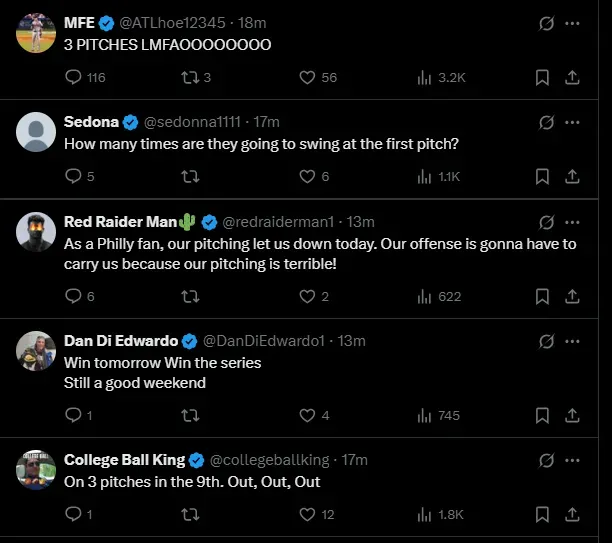
Task: Open the 13m timestamp on Dan's tweet
Action: [x=352, y=340]
